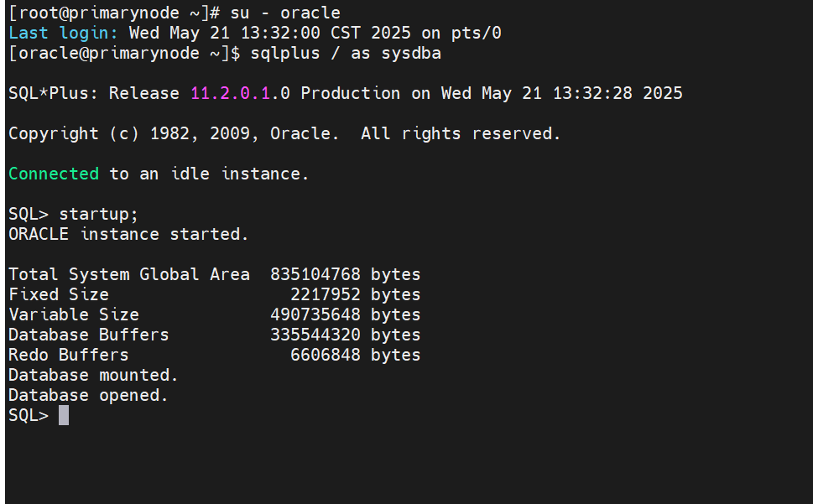The width and height of the screenshot is (813, 504).
Task: Click the "[root@primarynode ~]#" prompt
Action: pos(114,13)
